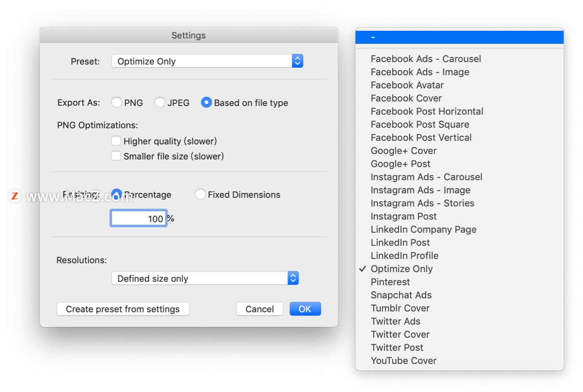The image size is (583, 392).
Task: Pick the Snapchat Ads preset
Action: pyautogui.click(x=459, y=295)
